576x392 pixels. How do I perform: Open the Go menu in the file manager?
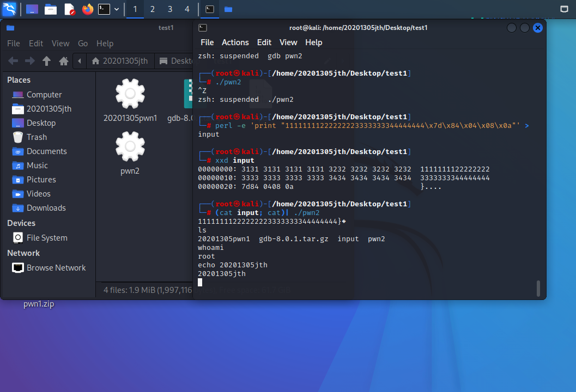tap(83, 44)
